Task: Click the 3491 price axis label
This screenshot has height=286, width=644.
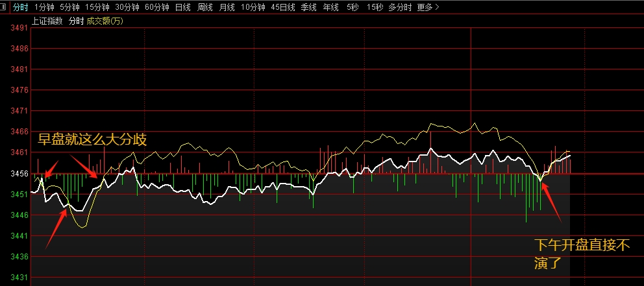Action: [19, 28]
